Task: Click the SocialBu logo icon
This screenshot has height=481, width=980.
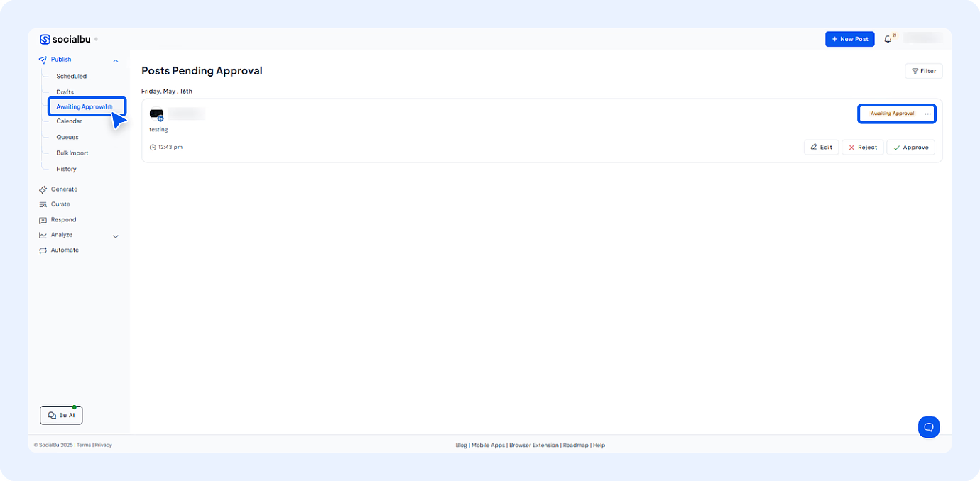Action: [45, 40]
